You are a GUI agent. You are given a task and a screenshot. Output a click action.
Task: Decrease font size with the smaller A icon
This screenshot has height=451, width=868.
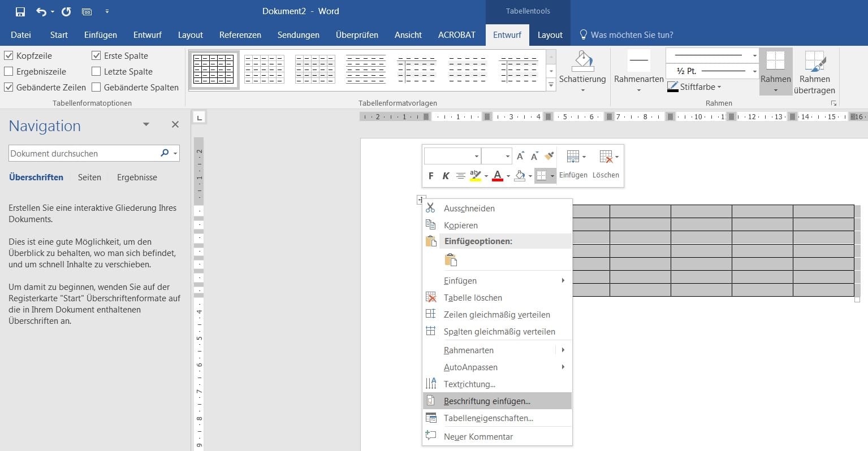(x=534, y=156)
